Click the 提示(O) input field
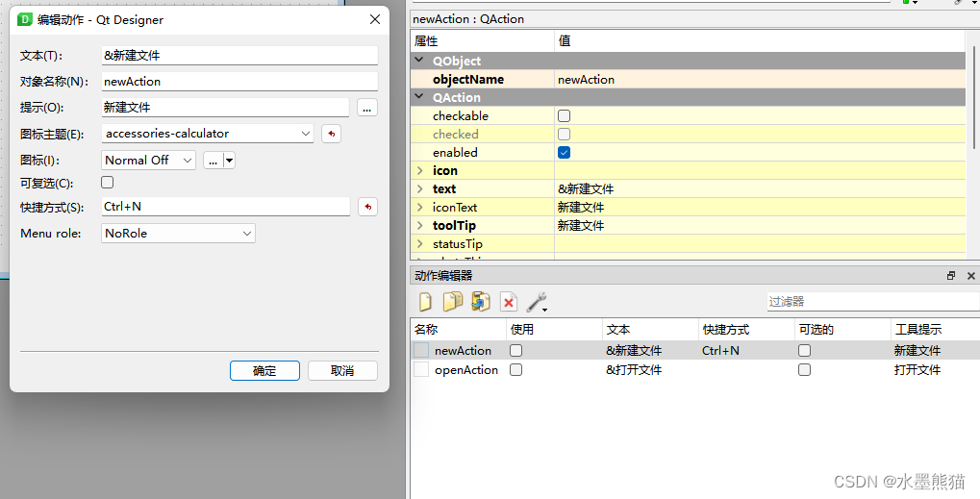980x499 pixels. click(225, 108)
